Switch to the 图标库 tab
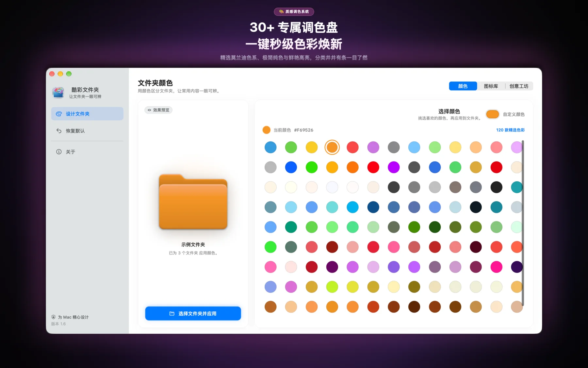The width and height of the screenshot is (588, 368). pyautogui.click(x=491, y=86)
